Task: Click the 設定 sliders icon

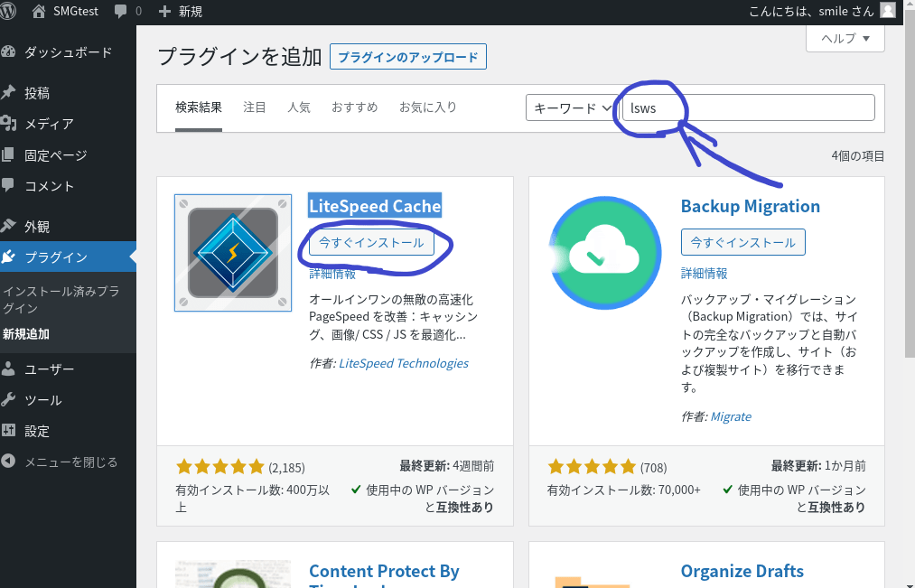Action: pyautogui.click(x=8, y=431)
